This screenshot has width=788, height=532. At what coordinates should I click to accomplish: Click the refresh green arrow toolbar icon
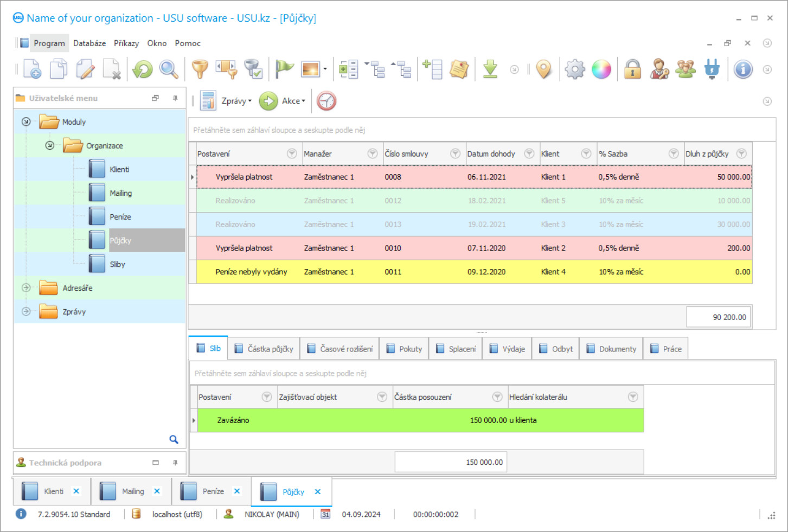(x=143, y=69)
